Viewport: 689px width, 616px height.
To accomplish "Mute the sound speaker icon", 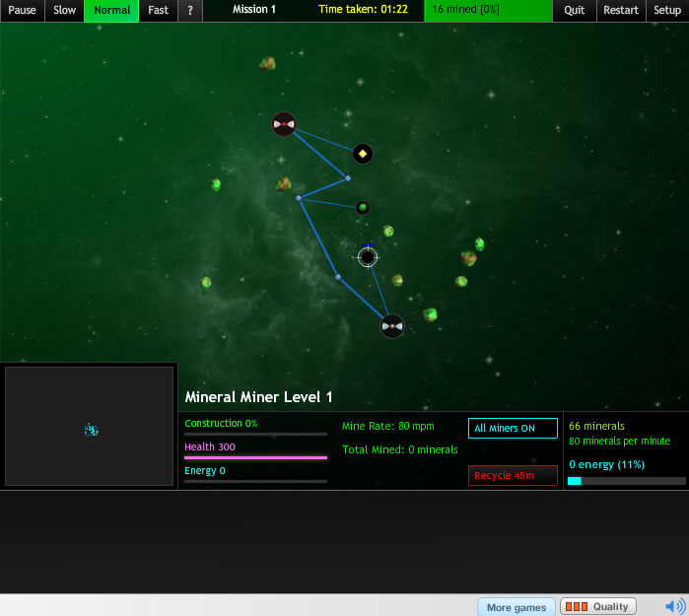I will click(x=675, y=606).
